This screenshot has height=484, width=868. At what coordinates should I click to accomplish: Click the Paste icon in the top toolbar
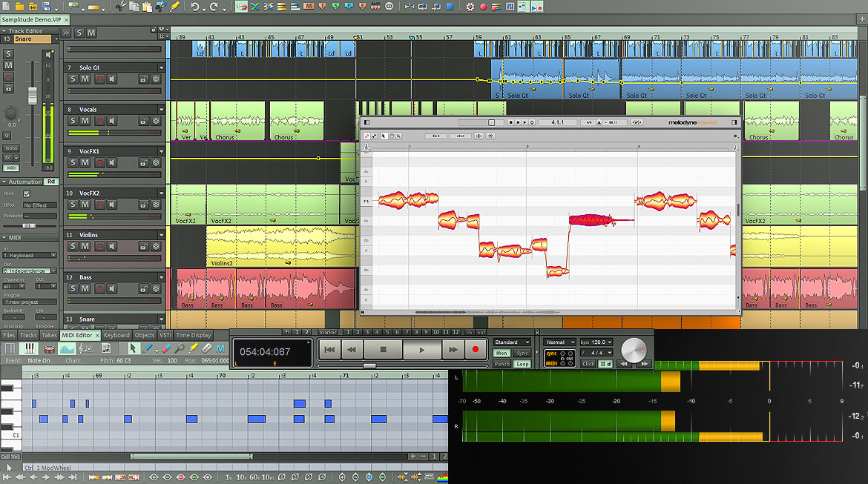coord(147,7)
